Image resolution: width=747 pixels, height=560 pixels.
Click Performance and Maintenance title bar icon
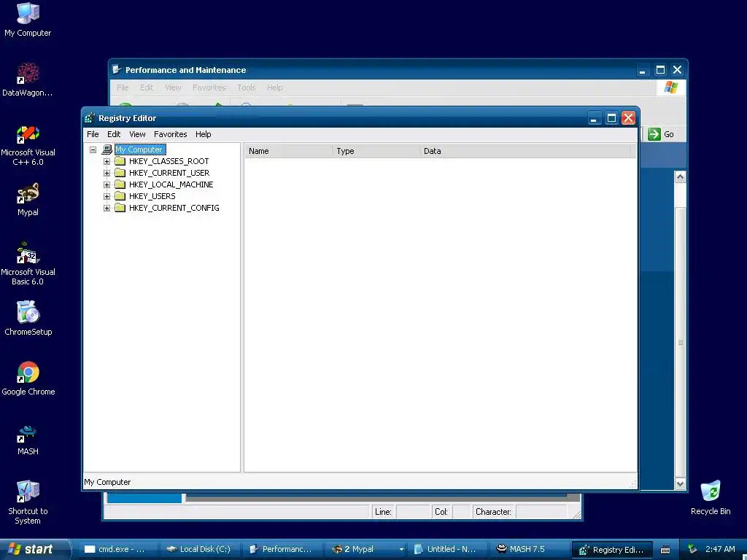tap(116, 69)
